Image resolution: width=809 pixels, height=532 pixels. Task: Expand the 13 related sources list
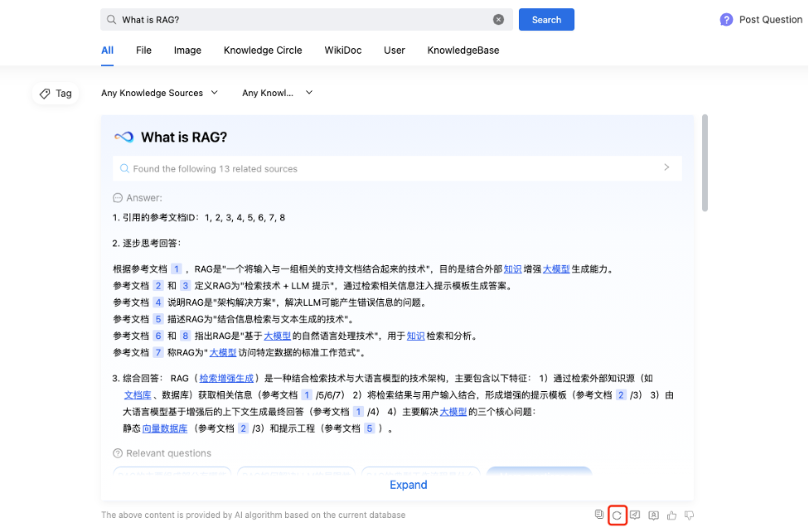point(666,168)
